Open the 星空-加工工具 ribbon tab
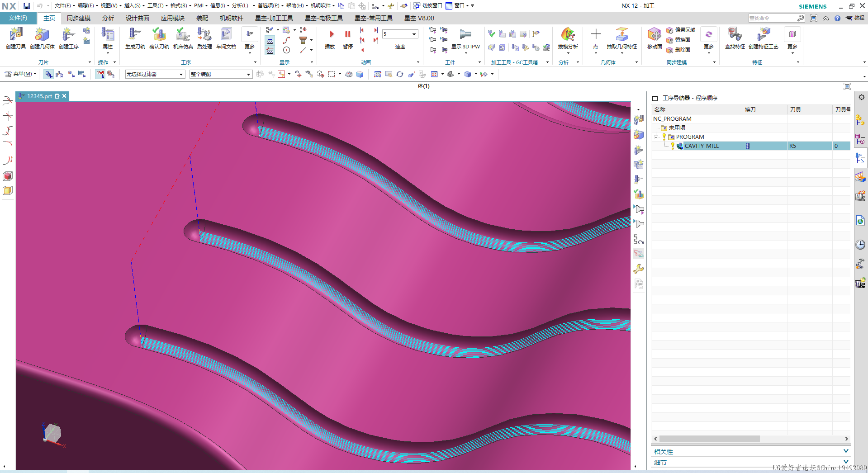868x473 pixels. tap(274, 18)
